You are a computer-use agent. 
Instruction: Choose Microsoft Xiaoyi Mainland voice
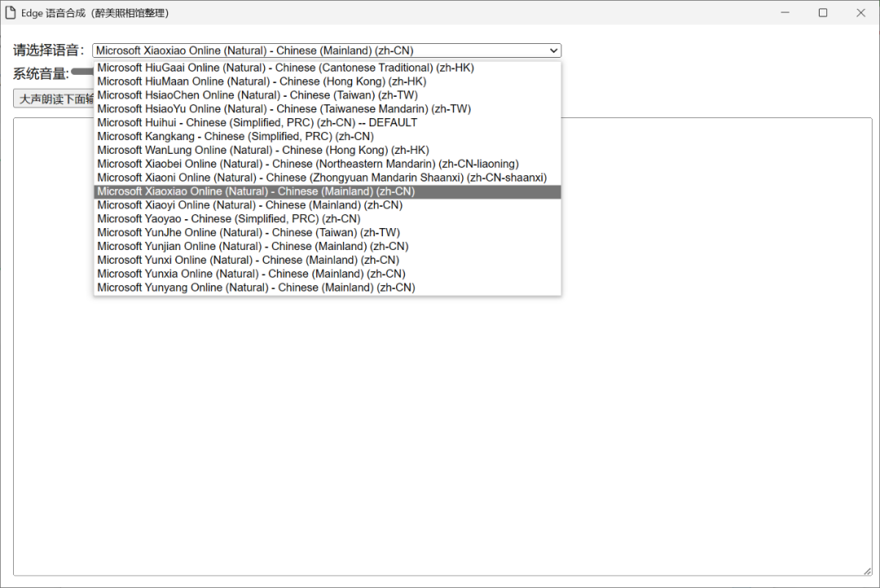click(x=328, y=205)
